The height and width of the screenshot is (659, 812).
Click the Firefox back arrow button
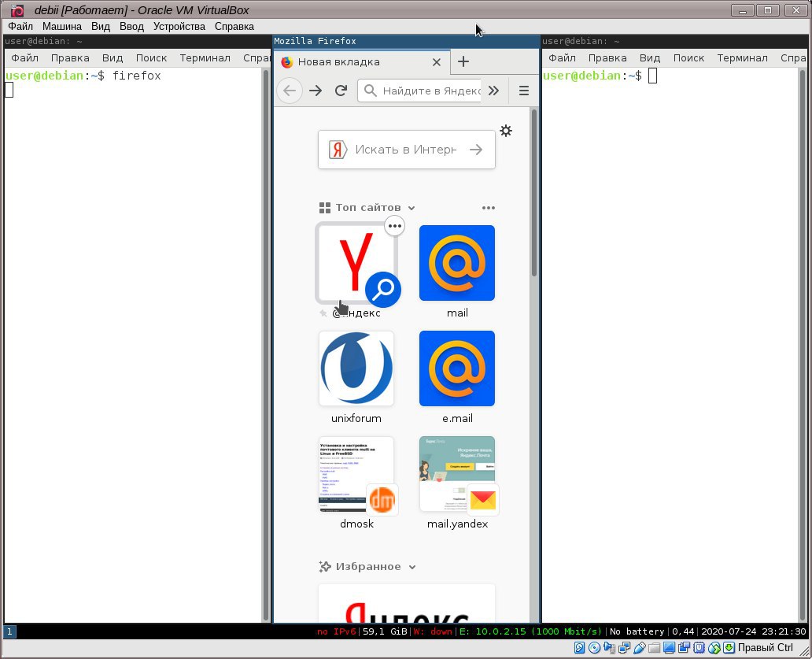[290, 91]
